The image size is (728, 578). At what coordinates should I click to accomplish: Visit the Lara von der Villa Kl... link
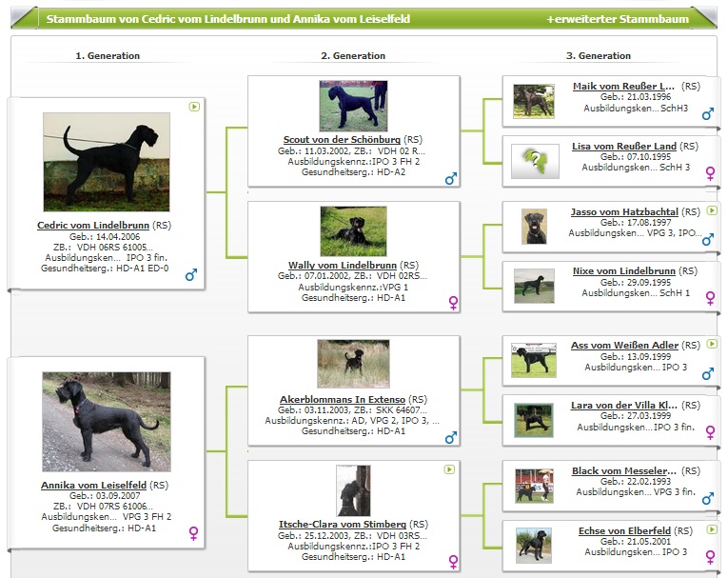click(623, 405)
